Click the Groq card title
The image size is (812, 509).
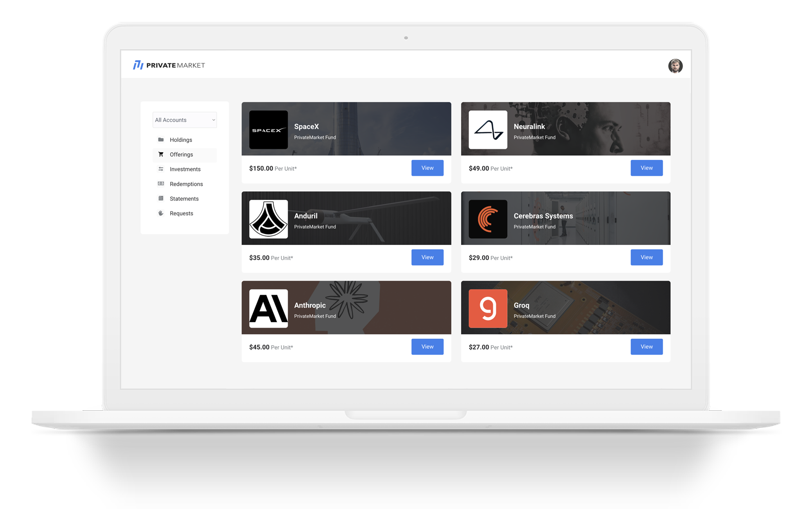pos(521,306)
